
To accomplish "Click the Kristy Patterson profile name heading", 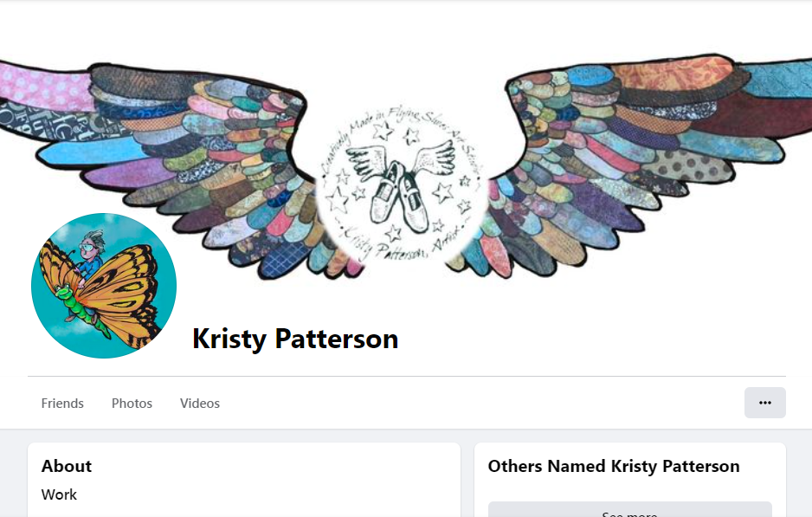I will pyautogui.click(x=295, y=339).
